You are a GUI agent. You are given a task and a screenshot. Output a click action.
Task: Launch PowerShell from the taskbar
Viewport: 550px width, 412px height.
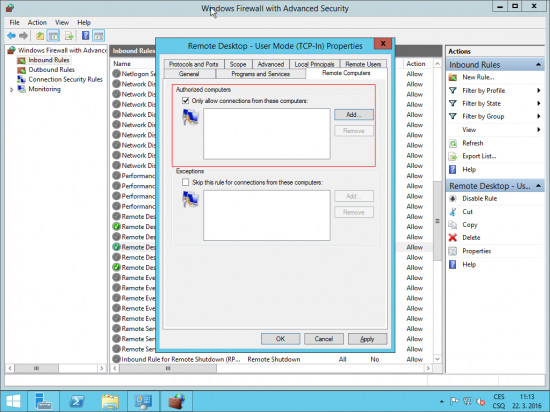coord(77,401)
